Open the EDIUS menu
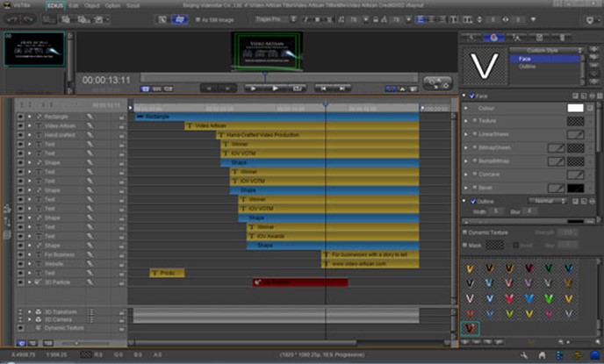This screenshot has height=364, width=604. click(x=56, y=6)
